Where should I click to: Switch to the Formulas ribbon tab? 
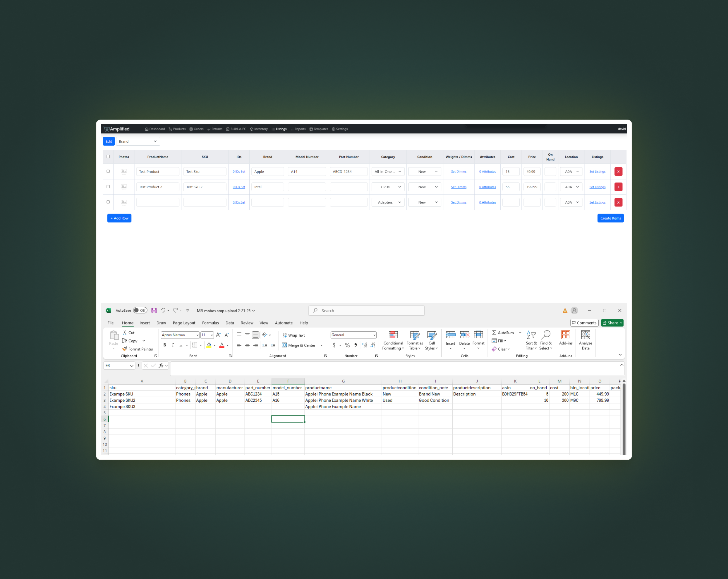pyautogui.click(x=210, y=323)
